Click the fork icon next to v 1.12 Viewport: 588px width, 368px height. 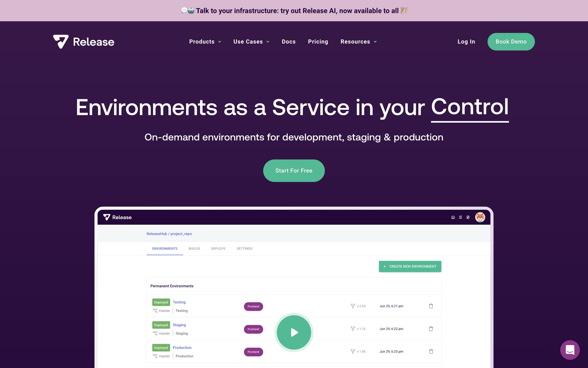pyautogui.click(x=353, y=329)
